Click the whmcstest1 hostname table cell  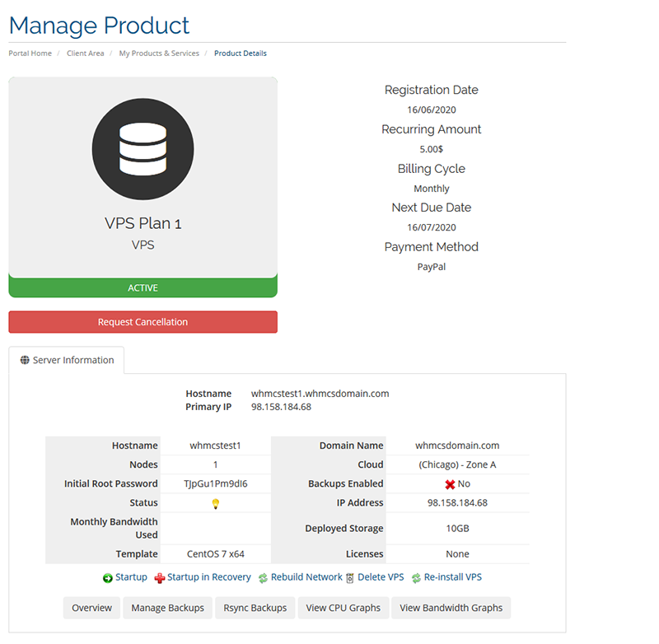coord(216,446)
